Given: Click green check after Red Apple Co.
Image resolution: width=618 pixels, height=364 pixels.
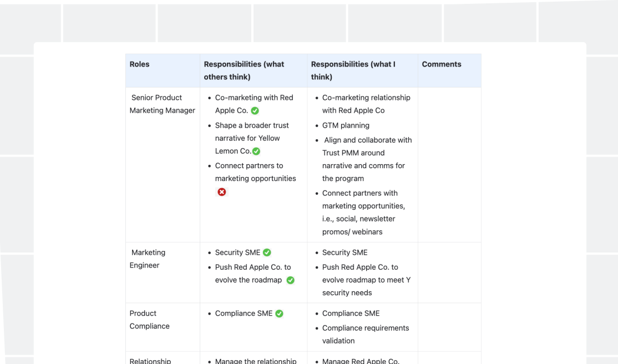Looking at the screenshot, I should point(255,111).
